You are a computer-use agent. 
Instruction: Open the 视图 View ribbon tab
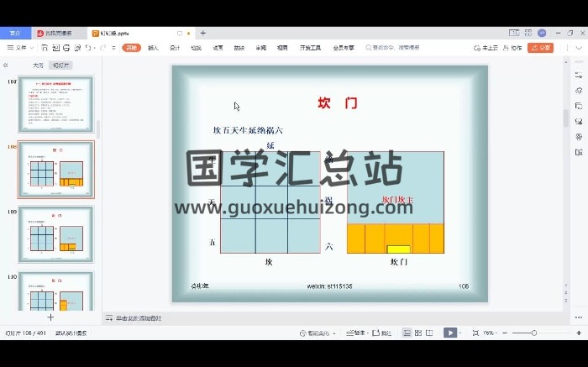282,48
